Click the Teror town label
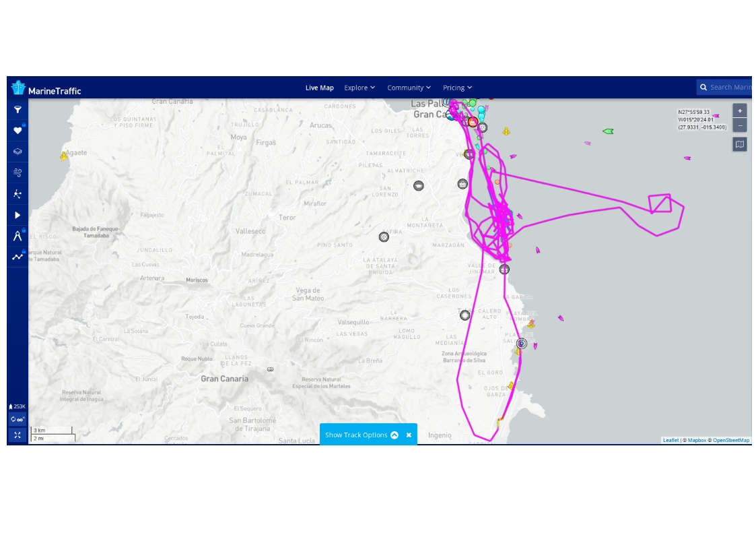Screen dimensions: 756x535 click(x=287, y=218)
